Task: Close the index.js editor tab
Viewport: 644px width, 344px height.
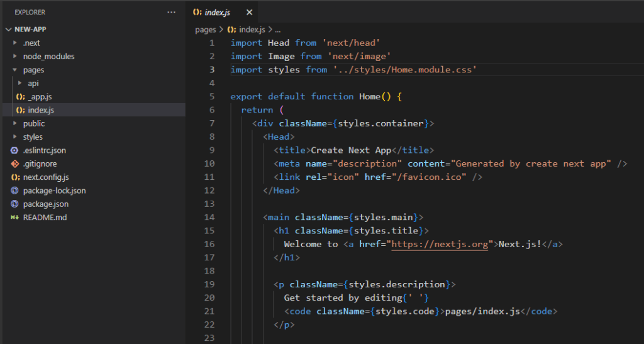Action: click(x=250, y=12)
